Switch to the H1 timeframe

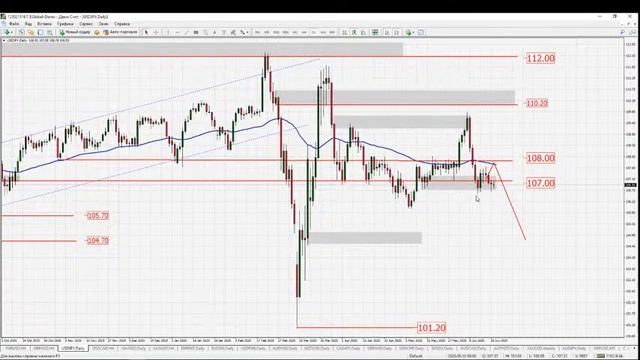tap(295, 32)
